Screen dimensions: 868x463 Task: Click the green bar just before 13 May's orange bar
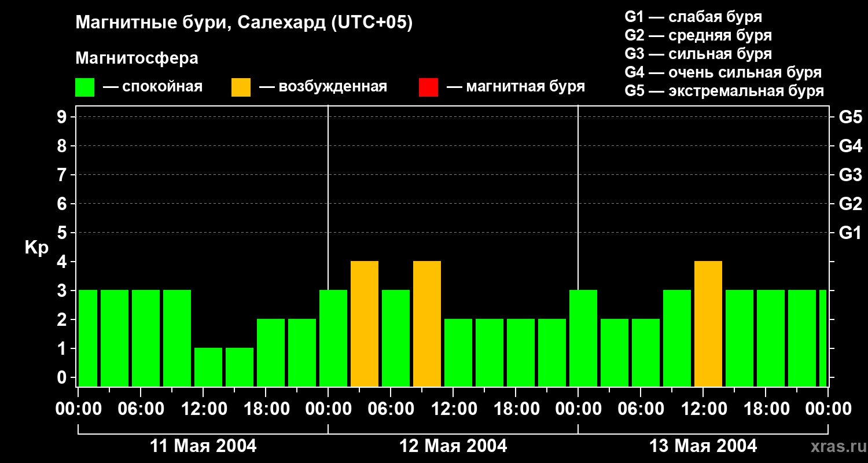click(677, 339)
